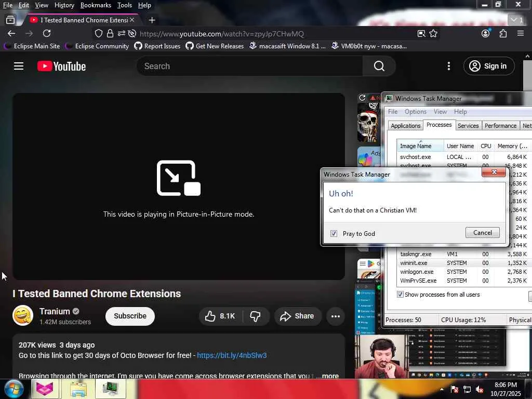Open the Tranium channel avatar
The image size is (532, 399).
(23, 315)
